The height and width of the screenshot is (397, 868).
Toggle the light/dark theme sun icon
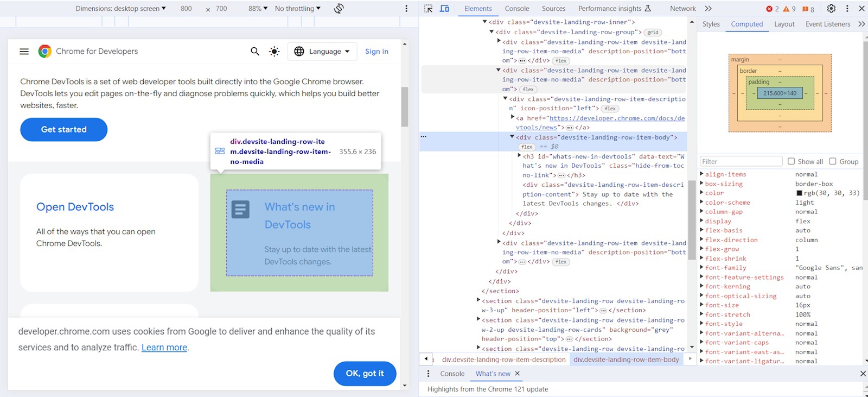coord(275,51)
